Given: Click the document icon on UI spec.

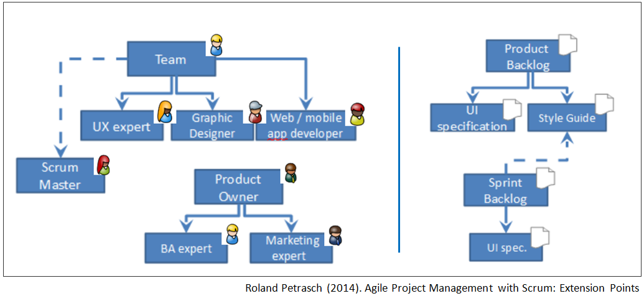Looking at the screenshot, I should tap(541, 236).
